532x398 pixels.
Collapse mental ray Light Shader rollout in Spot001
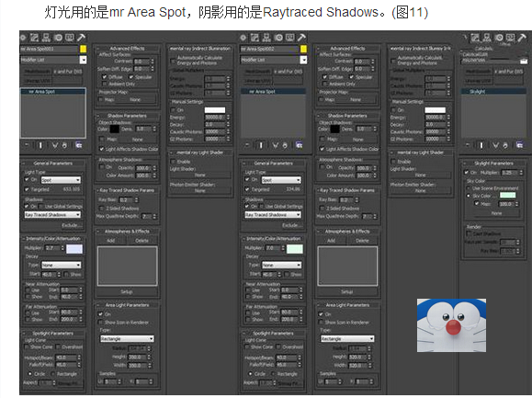pos(200,153)
